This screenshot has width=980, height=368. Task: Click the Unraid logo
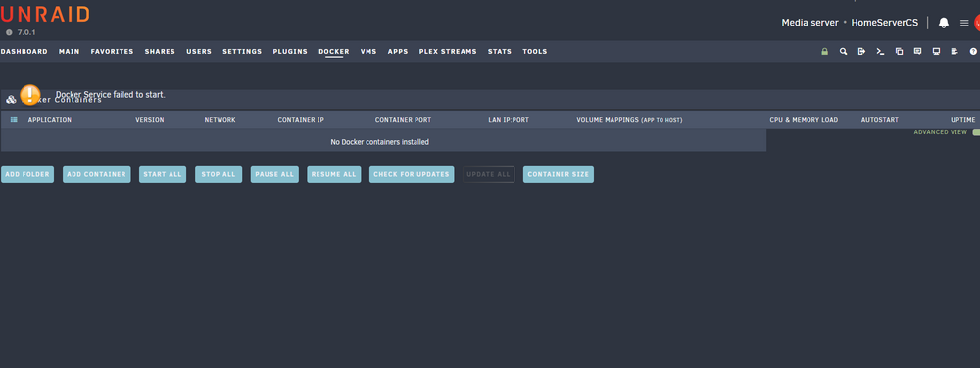45,15
